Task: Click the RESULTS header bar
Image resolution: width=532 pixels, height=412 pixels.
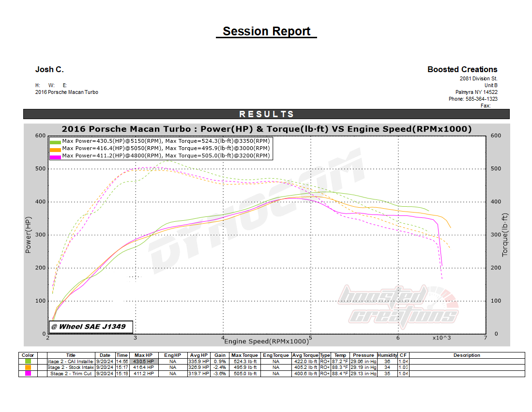Action: 266,114
